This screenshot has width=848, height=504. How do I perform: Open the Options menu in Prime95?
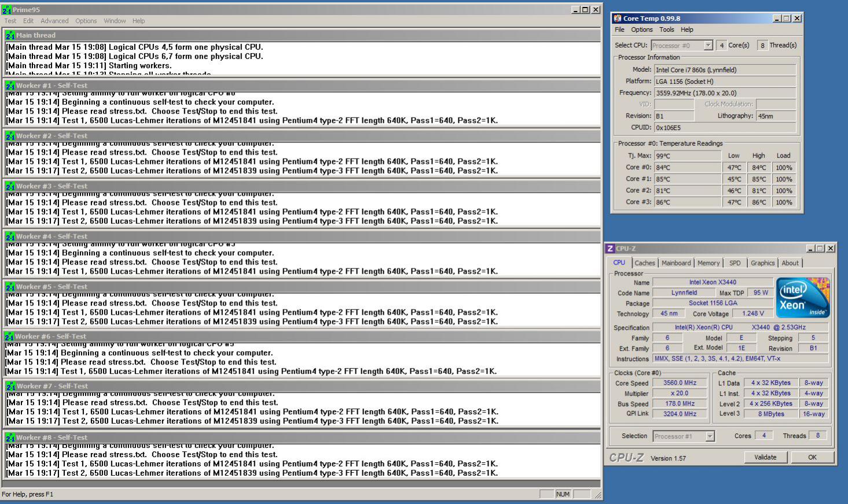86,21
